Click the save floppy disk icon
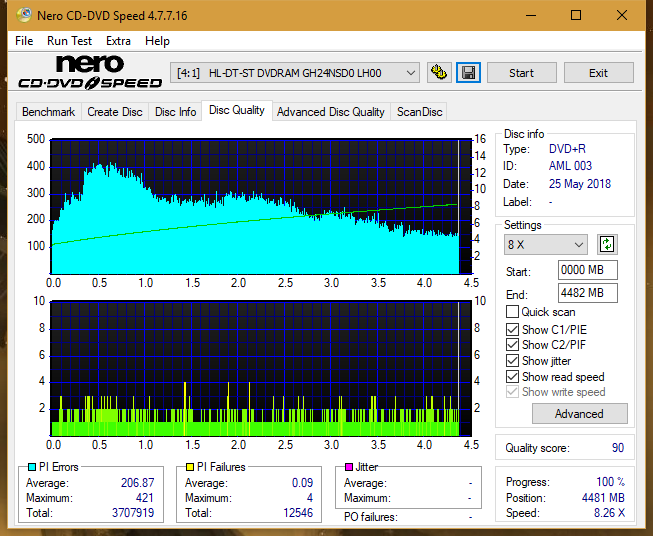653x536 pixels. (469, 73)
